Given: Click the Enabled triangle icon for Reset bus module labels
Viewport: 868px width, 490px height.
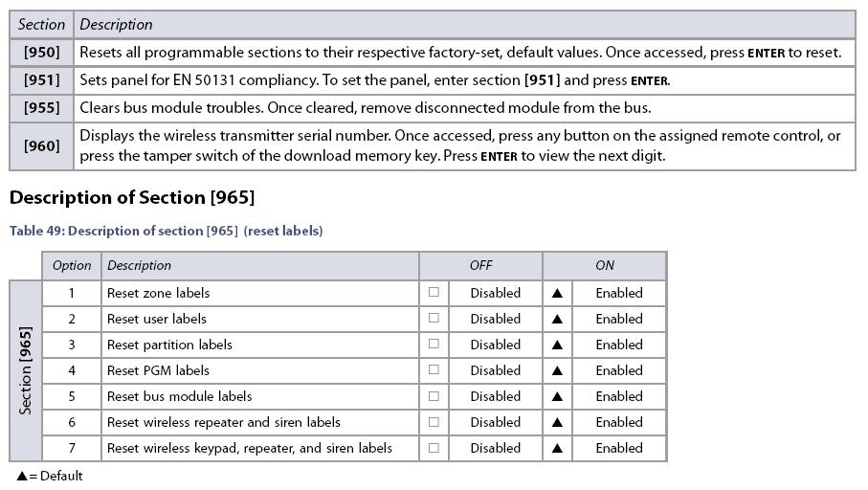Looking at the screenshot, I should (557, 396).
